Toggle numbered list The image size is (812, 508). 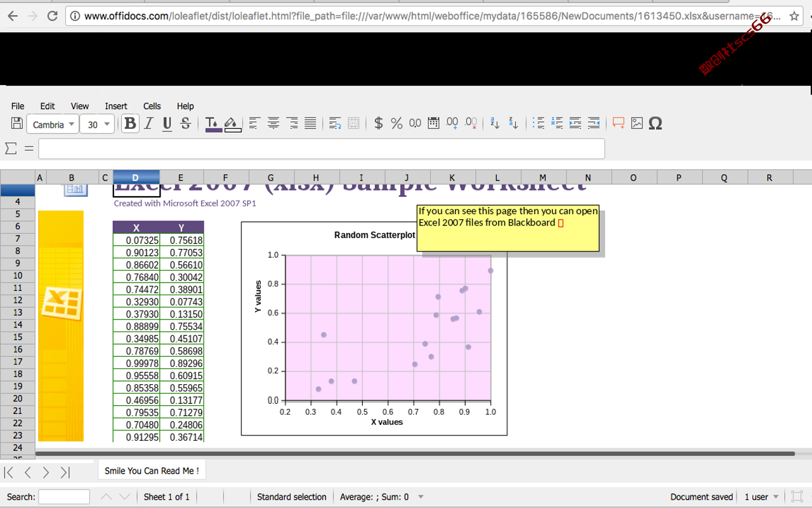(x=557, y=123)
